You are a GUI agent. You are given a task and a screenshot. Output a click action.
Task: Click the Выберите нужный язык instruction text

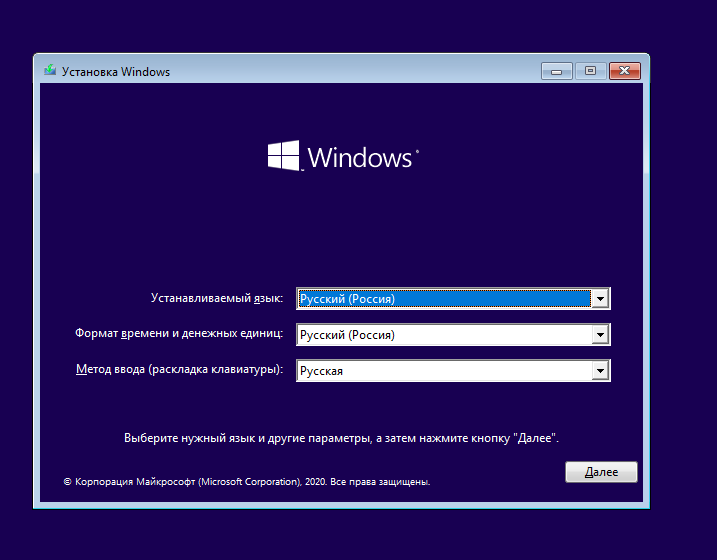341,438
